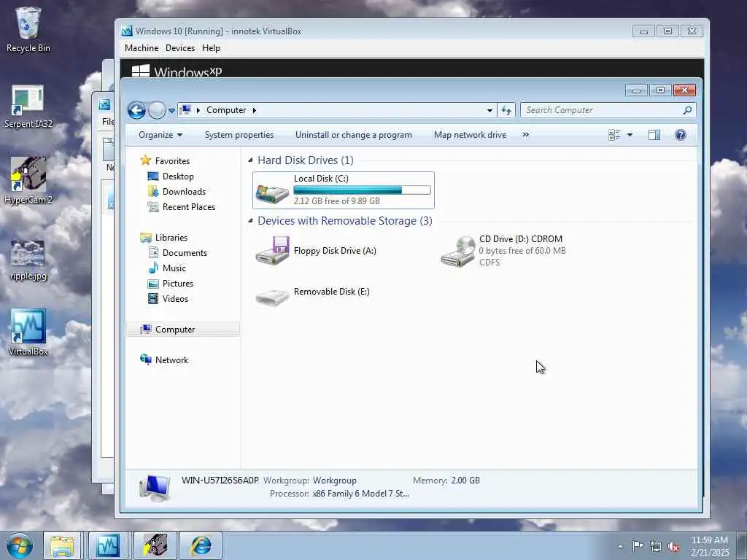Open clock showing 11:59 AM
Screen dimensions: 747x560
click(x=710, y=546)
